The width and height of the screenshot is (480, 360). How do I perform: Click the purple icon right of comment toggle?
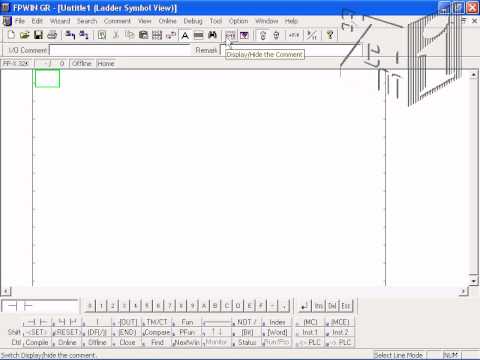(244, 35)
